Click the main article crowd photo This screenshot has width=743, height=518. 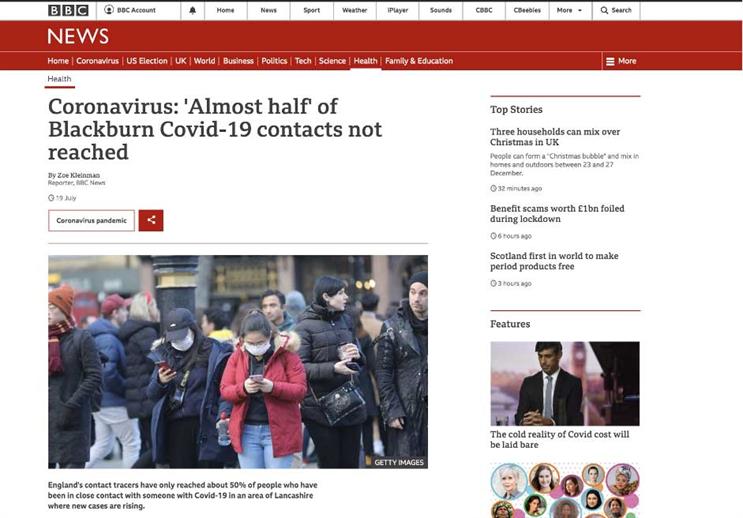click(x=238, y=362)
